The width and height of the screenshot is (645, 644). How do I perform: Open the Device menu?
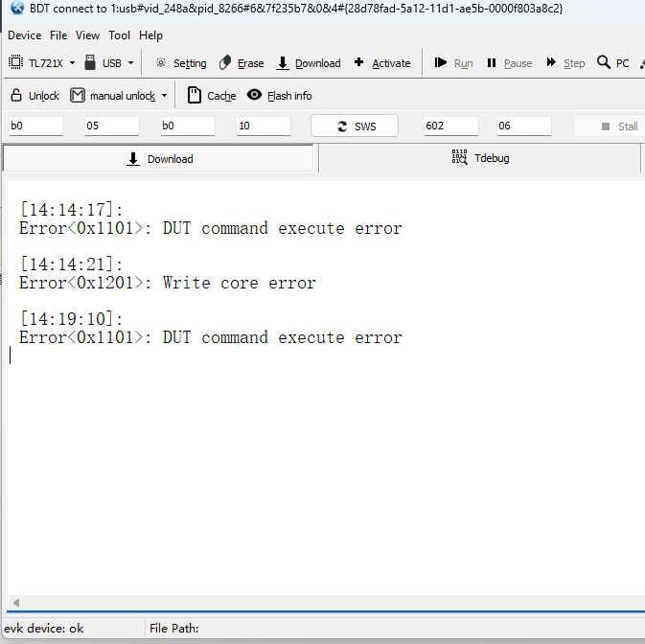tap(24, 35)
